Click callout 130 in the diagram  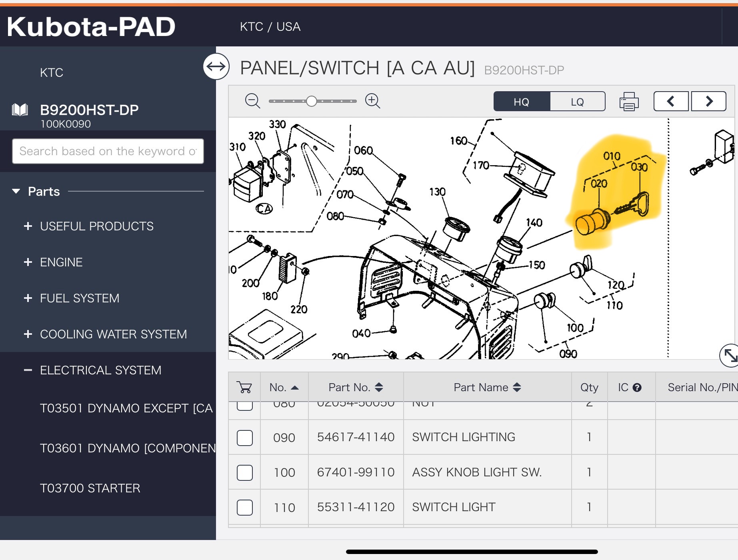click(437, 192)
